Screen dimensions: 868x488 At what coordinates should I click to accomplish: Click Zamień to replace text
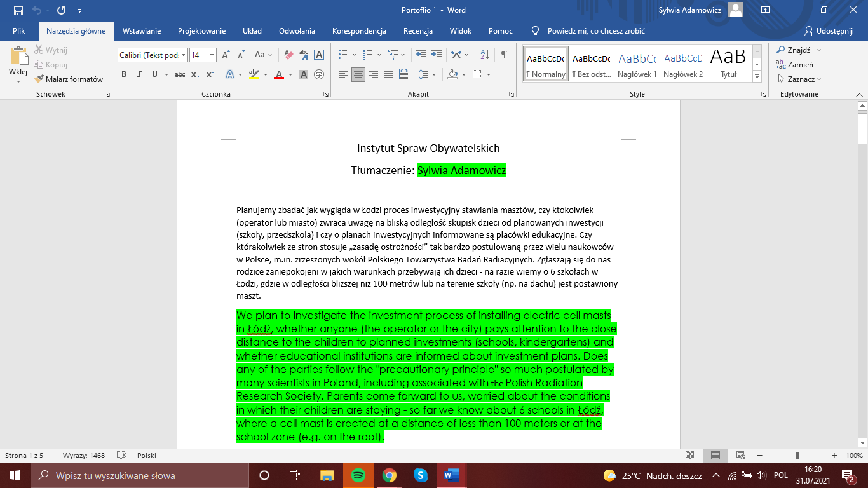point(794,64)
